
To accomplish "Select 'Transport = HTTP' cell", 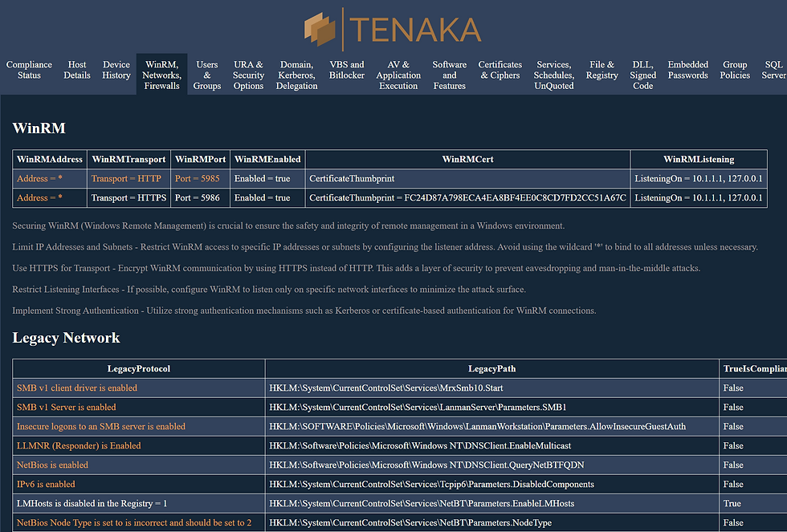I will point(128,178).
